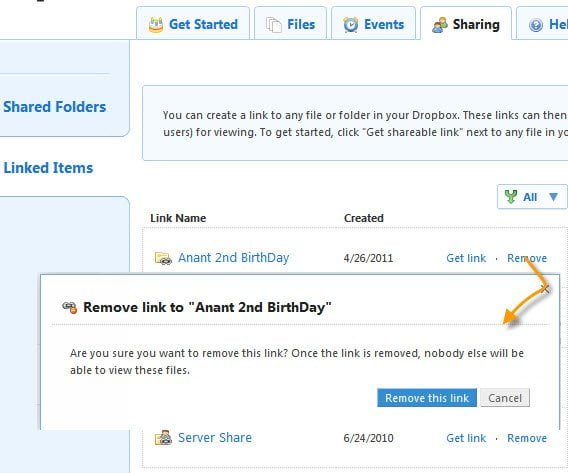Click the Server Share folder icon

pyautogui.click(x=163, y=438)
